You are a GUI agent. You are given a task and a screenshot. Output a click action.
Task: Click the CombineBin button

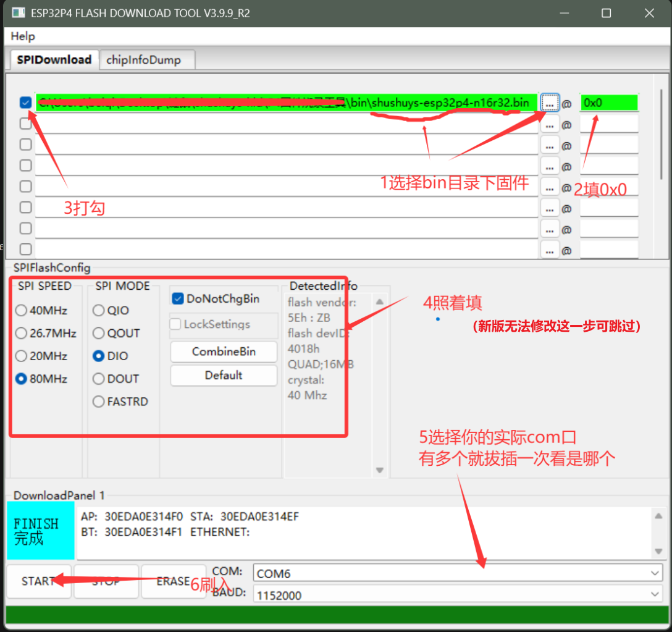(x=224, y=352)
